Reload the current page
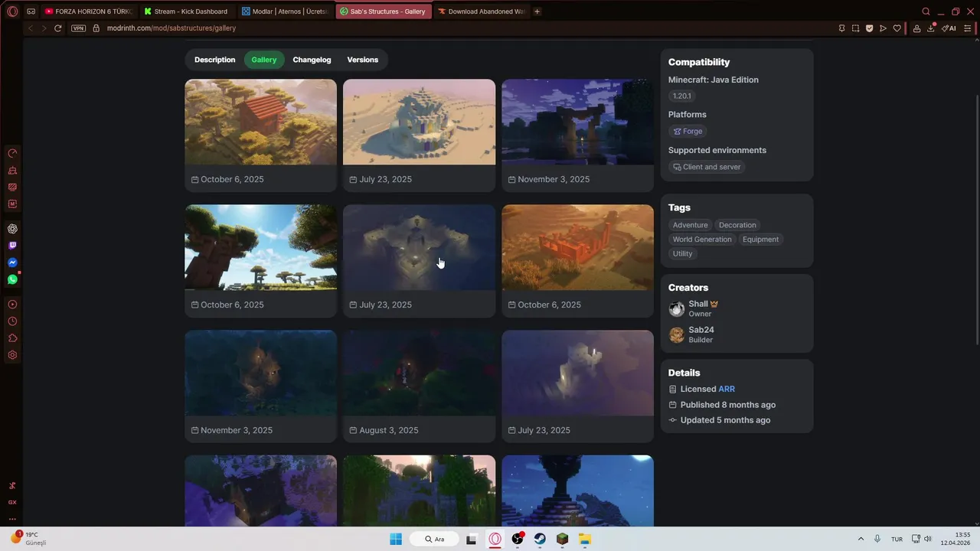The image size is (980, 551). 57,28
